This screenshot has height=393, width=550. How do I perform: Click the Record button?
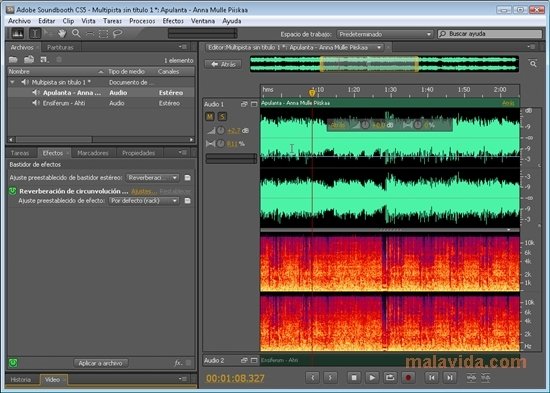pyautogui.click(x=408, y=378)
